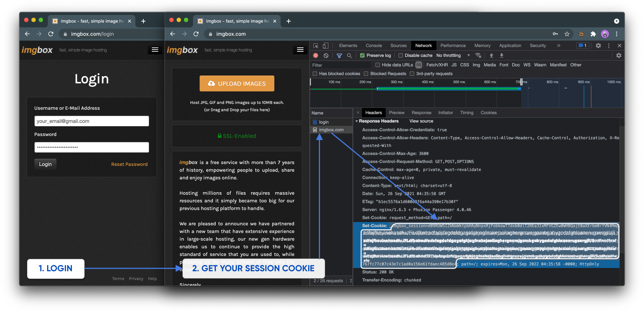Click the Username or E-Mail input field

pos(92,121)
